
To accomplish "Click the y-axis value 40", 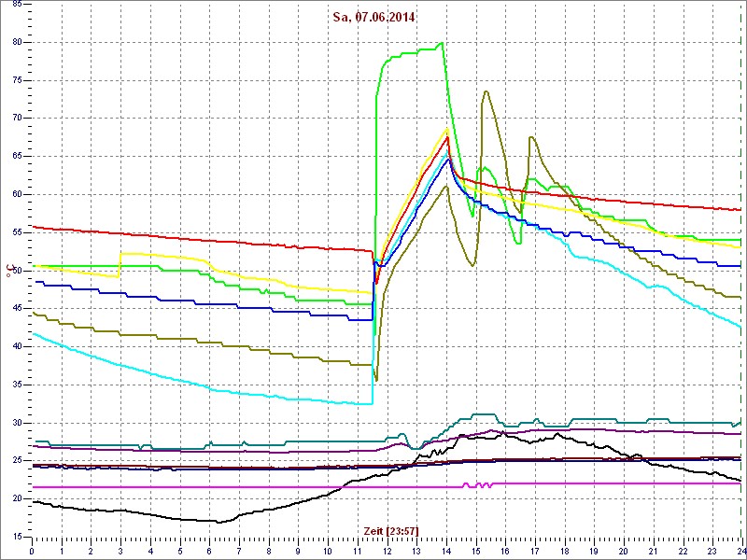I will [x=16, y=346].
